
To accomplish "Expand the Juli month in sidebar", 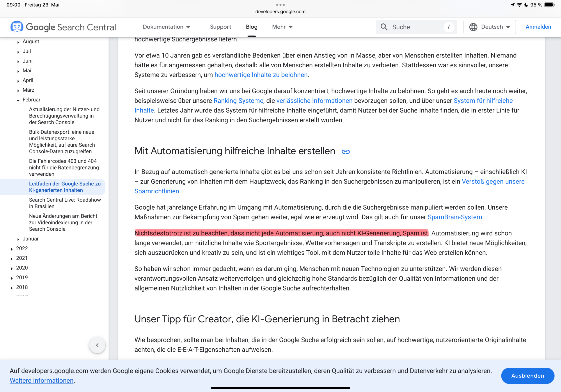I will (18, 52).
